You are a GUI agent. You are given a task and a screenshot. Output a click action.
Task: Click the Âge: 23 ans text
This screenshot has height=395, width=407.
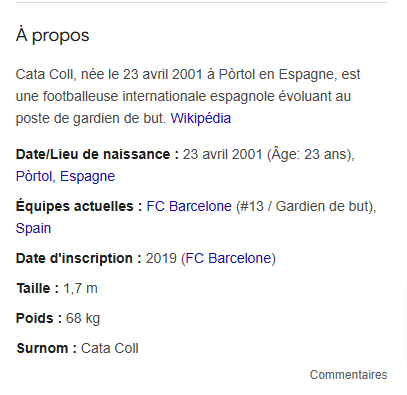[x=308, y=154]
